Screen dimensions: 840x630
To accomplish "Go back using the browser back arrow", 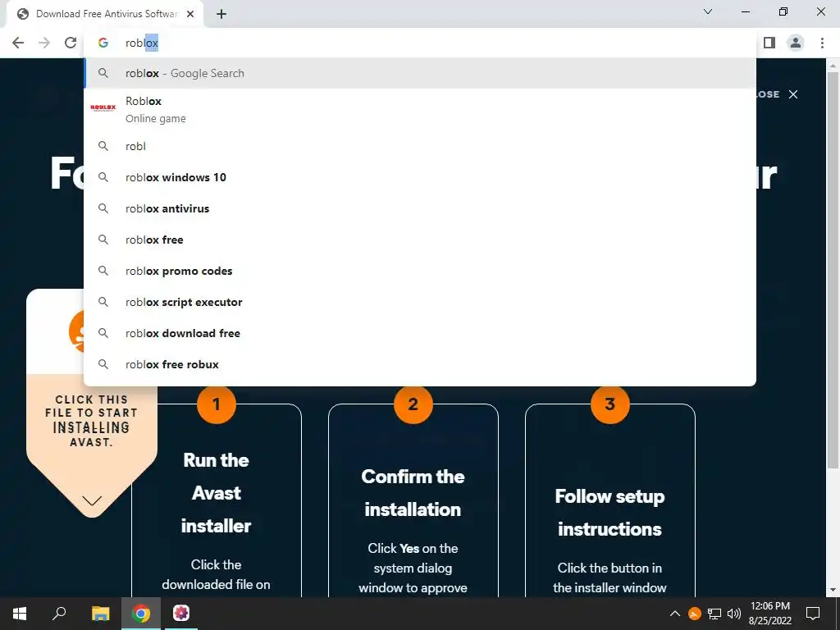I will pos(18,43).
